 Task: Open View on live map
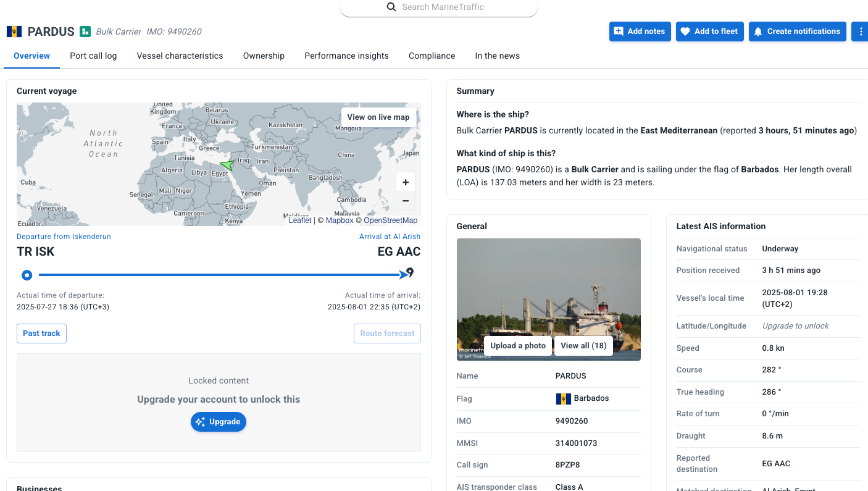coord(378,117)
